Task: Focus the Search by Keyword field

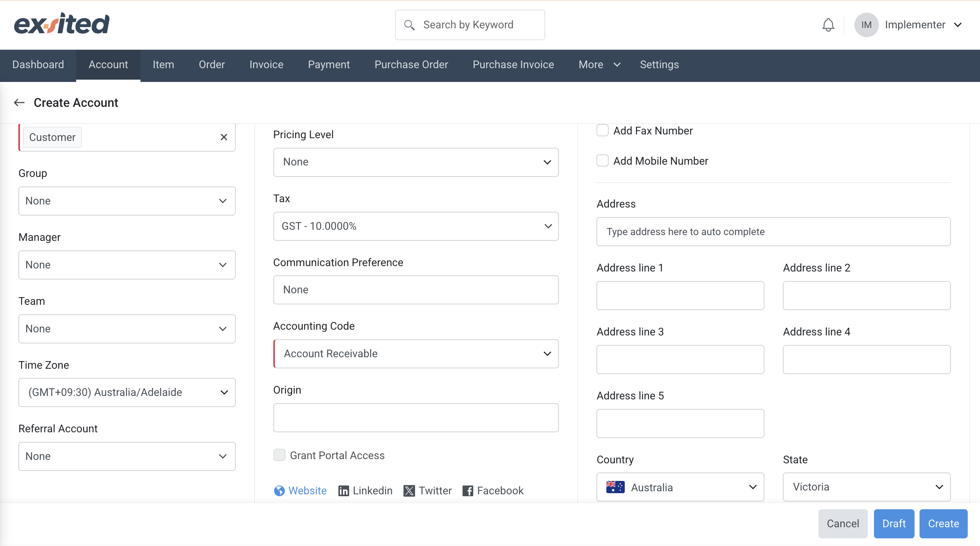Action: [x=470, y=25]
